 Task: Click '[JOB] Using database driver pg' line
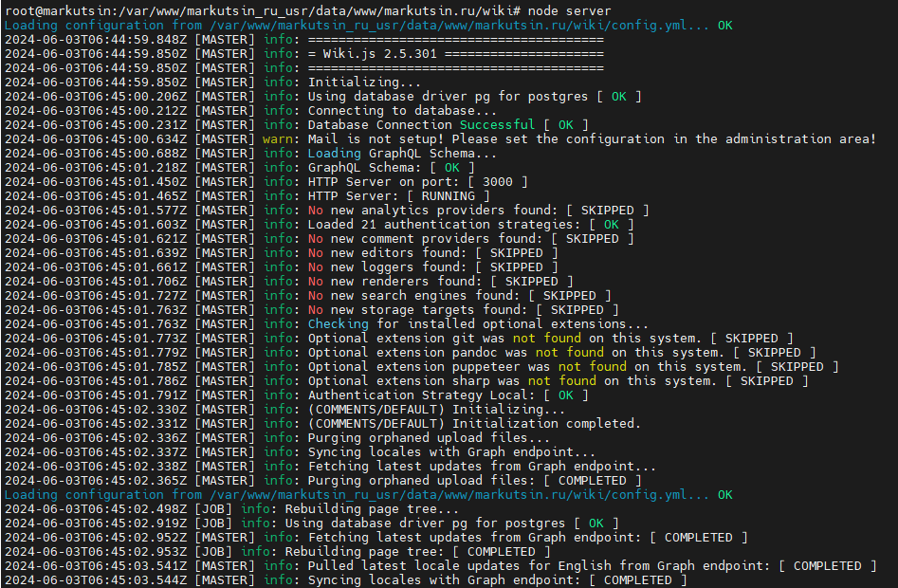(312, 524)
